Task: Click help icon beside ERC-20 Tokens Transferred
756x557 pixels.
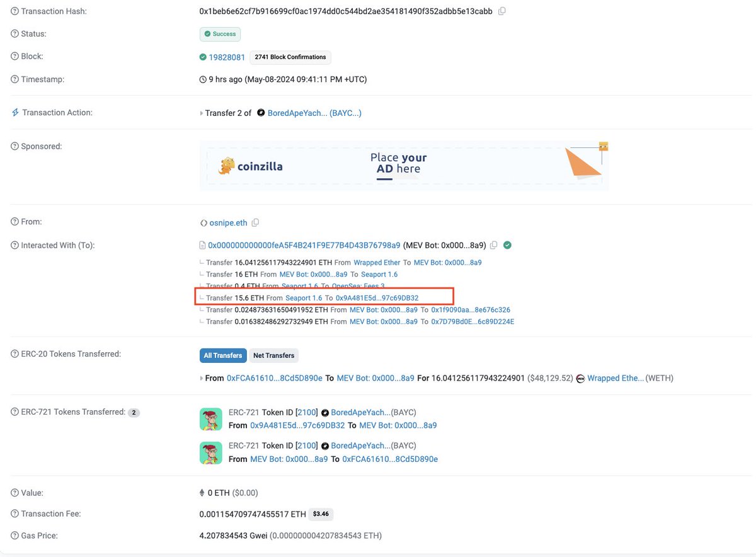Action: click(15, 354)
